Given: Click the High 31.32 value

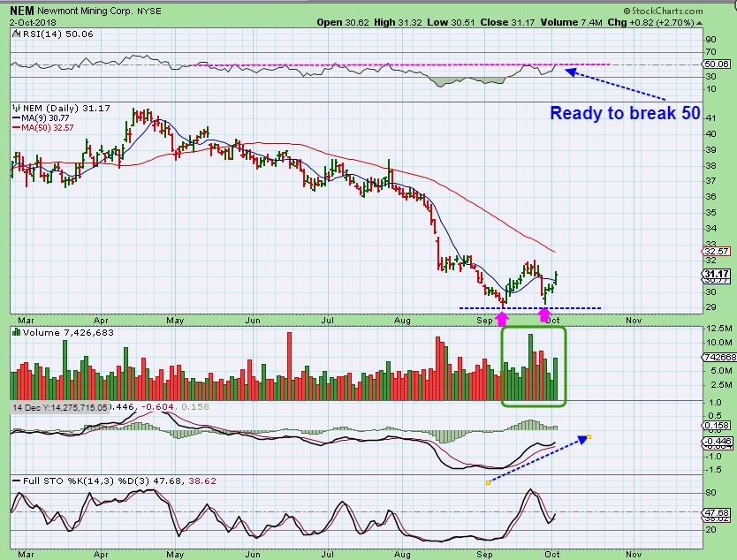Looking at the screenshot, I should coord(398,22).
